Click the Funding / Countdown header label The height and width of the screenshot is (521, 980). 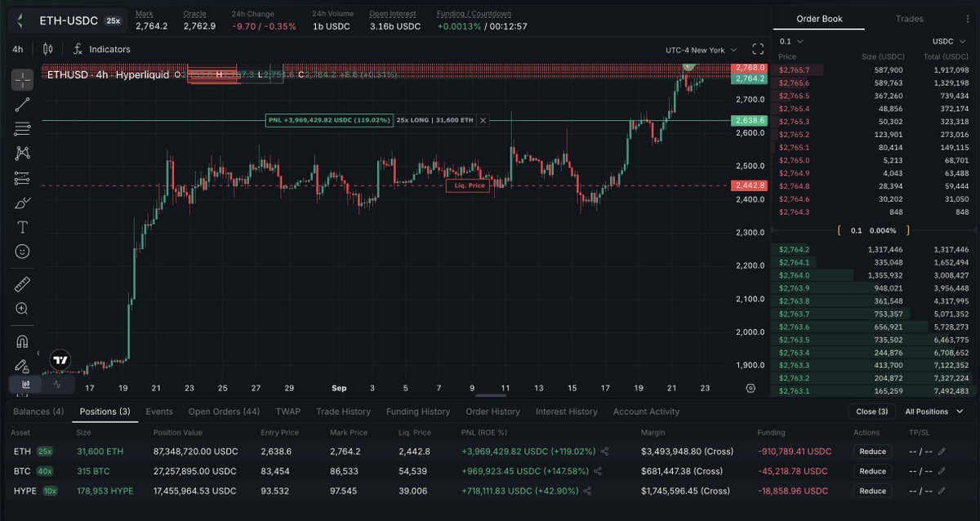(x=474, y=14)
